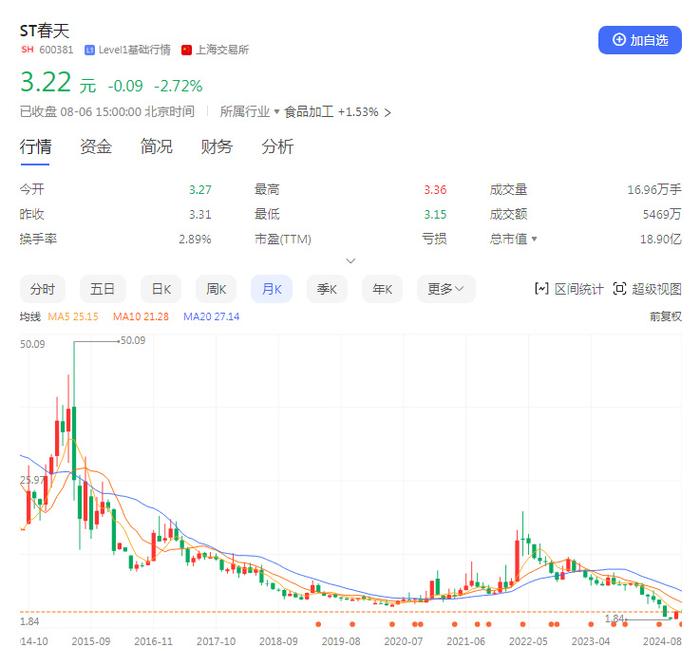Select the 五日 chart period
The width and height of the screenshot is (700, 651).
(x=102, y=289)
